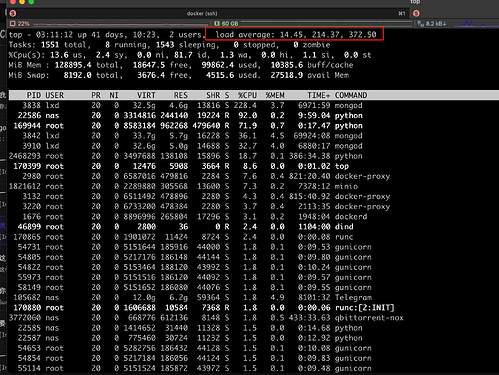Screen dimensions: 499x375
Task: Click the dind command name
Action: pos(344,227)
